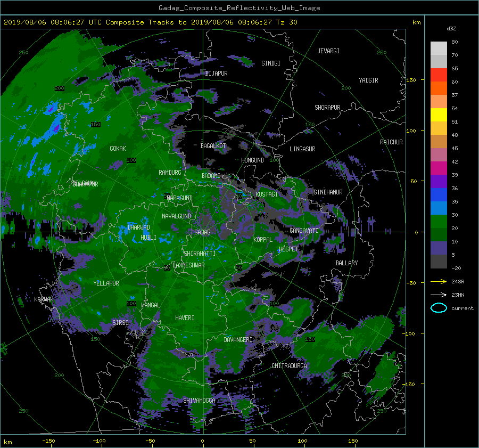Click the 150 tick on the right km axis
The height and width of the screenshot is (448, 479).
(x=411, y=80)
